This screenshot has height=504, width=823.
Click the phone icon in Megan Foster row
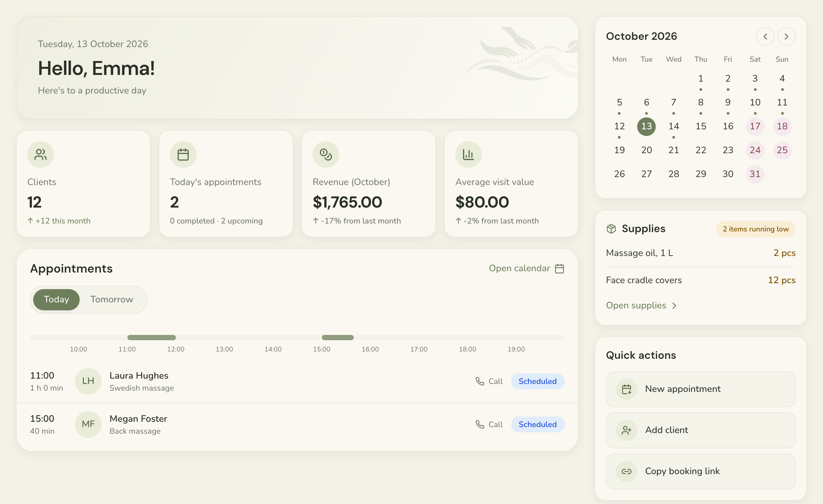[x=480, y=424]
